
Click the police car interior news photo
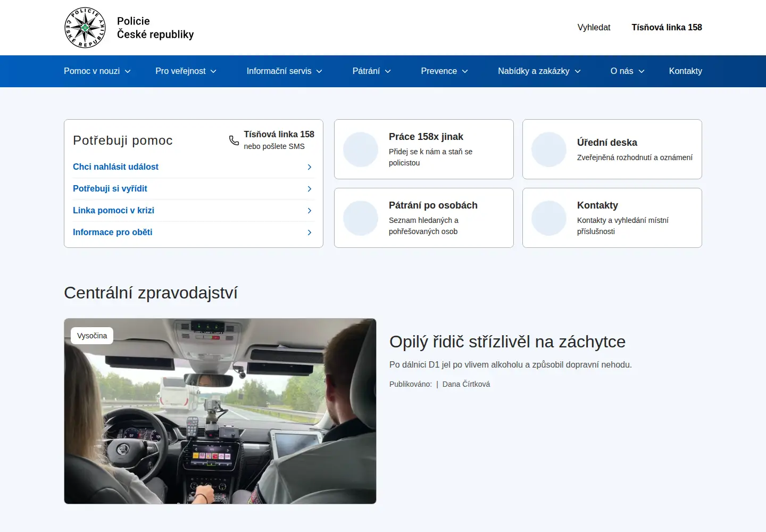point(220,411)
